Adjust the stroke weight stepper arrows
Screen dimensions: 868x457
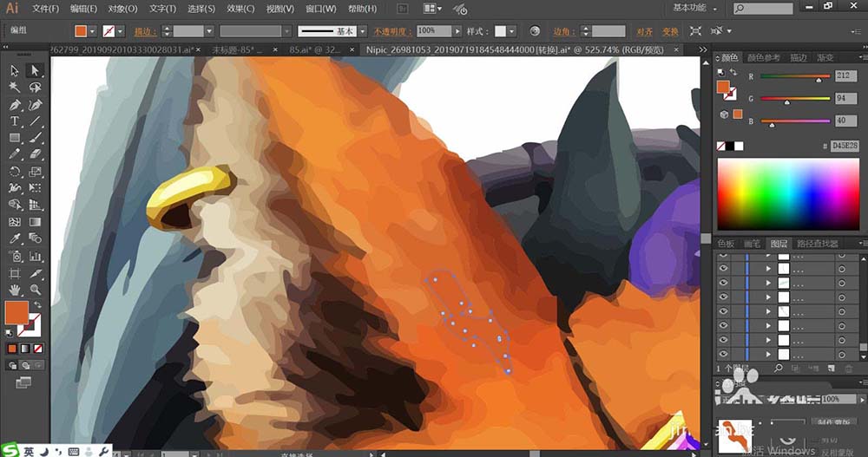(x=168, y=31)
